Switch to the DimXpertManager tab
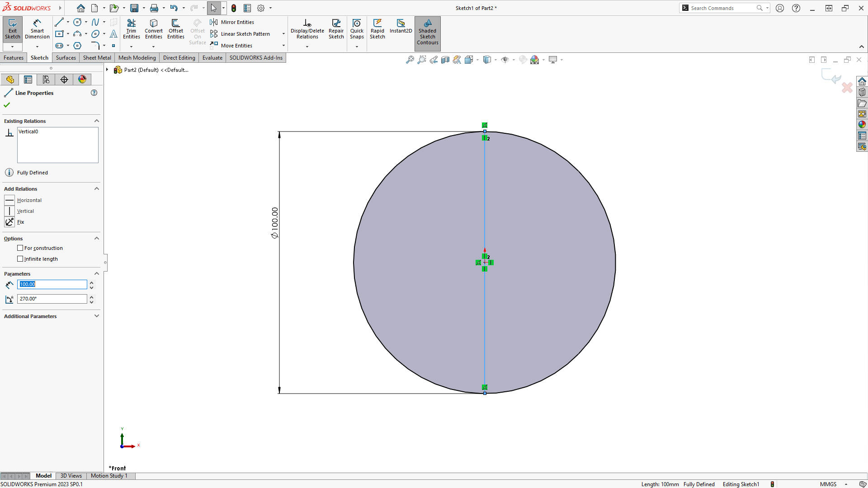 coord(64,79)
